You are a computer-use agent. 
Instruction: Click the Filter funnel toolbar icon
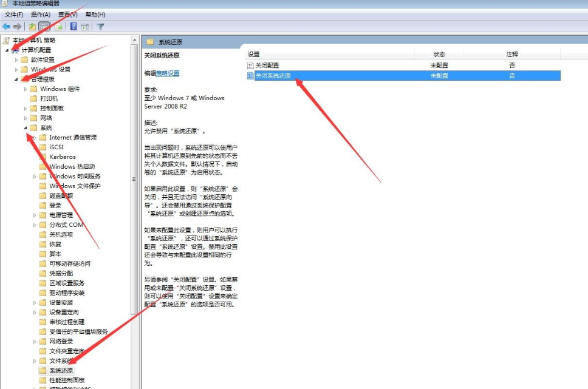coord(100,27)
